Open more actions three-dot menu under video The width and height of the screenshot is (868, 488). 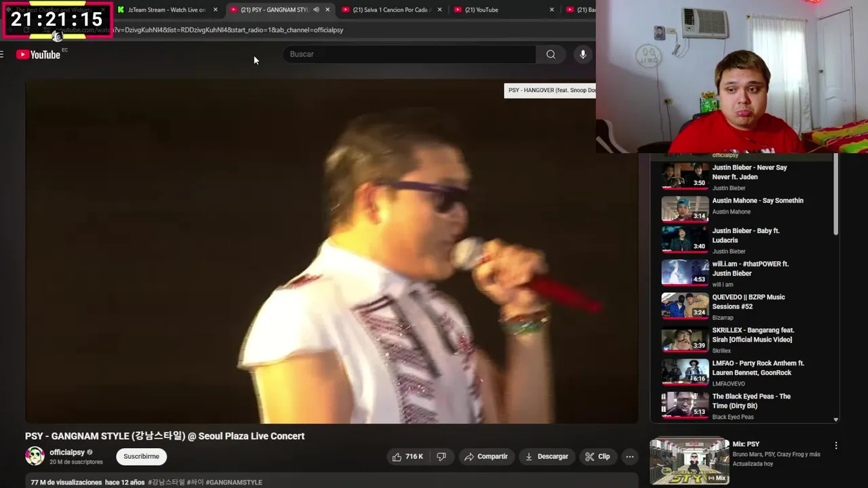tap(629, 457)
